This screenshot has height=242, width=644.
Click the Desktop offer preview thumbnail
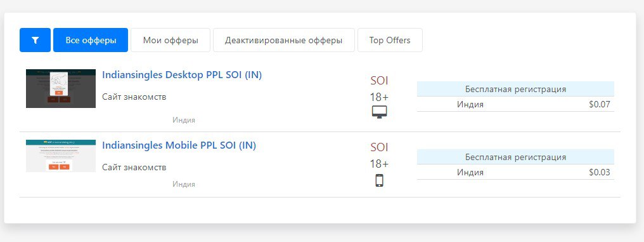[x=61, y=88]
